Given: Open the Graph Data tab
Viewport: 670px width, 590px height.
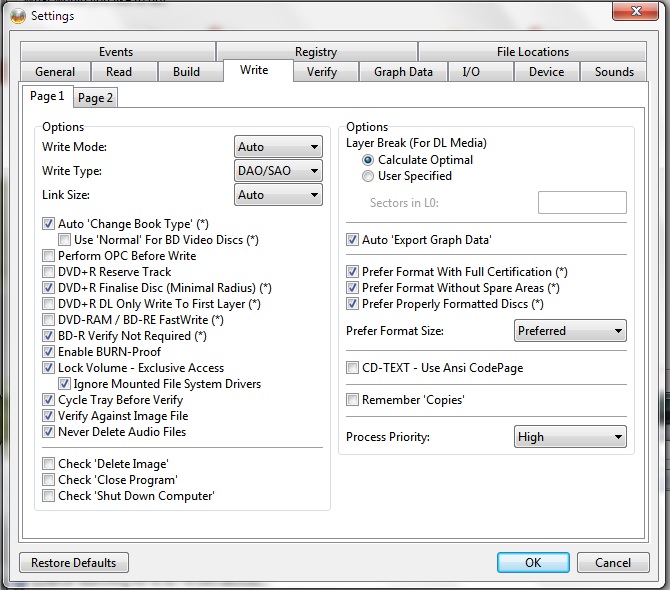Looking at the screenshot, I should coord(403,71).
